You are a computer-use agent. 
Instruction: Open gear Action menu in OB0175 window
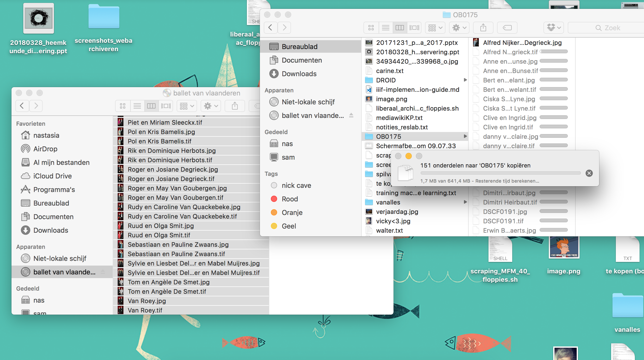point(459,28)
